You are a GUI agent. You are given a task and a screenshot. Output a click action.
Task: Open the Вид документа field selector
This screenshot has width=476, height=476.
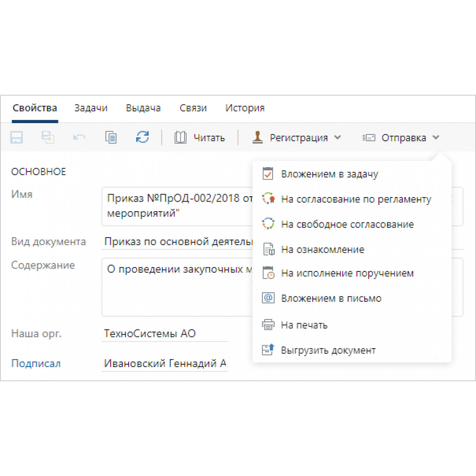coord(177,242)
